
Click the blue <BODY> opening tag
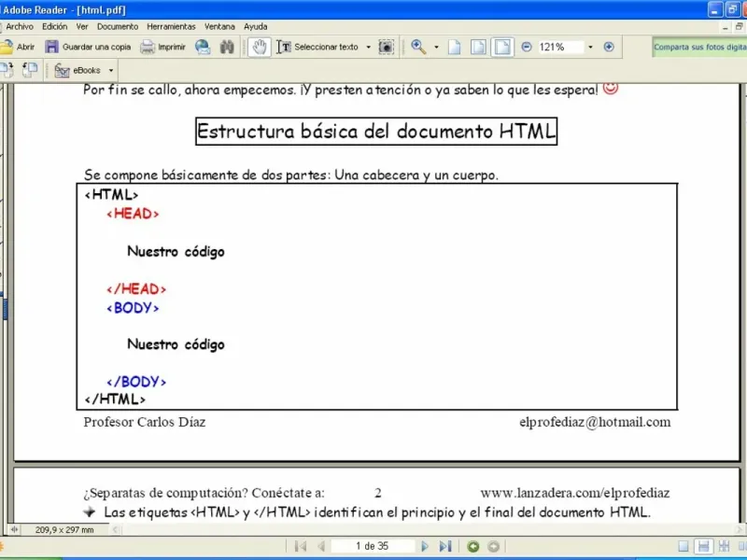[133, 308]
